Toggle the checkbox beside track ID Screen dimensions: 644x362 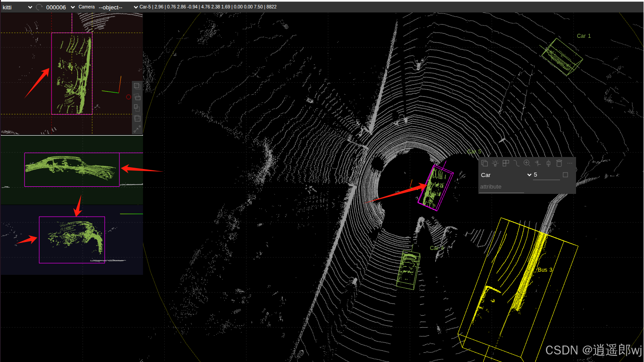(x=565, y=175)
